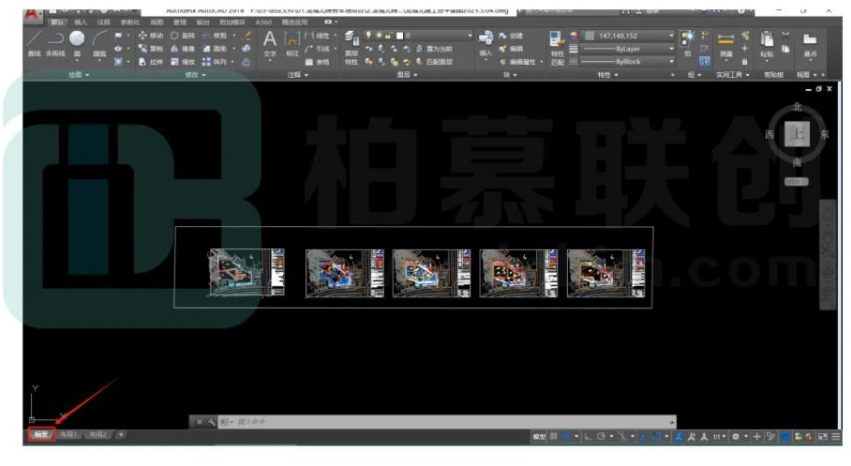851x466 pixels.
Task: Click the Group (组) icon
Action: (687, 42)
